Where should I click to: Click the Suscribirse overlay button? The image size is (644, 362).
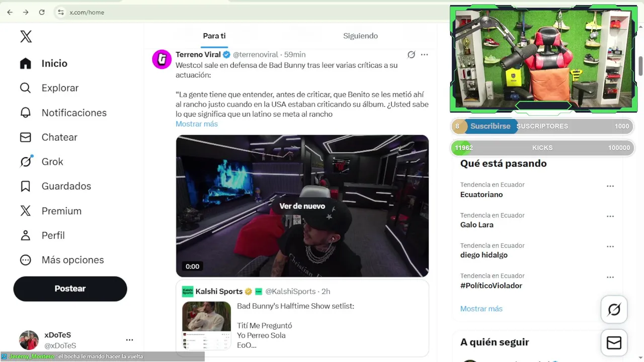[x=490, y=126]
